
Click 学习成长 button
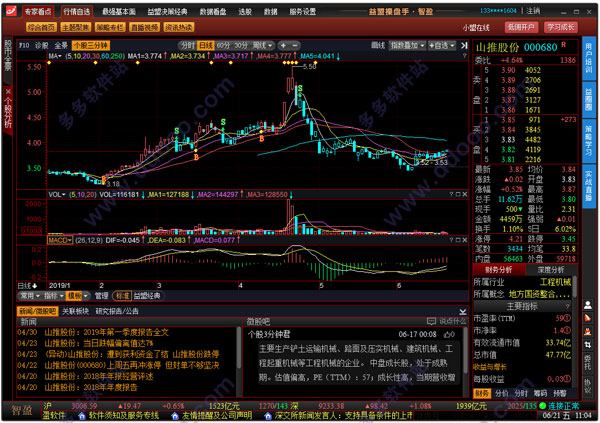click(561, 27)
